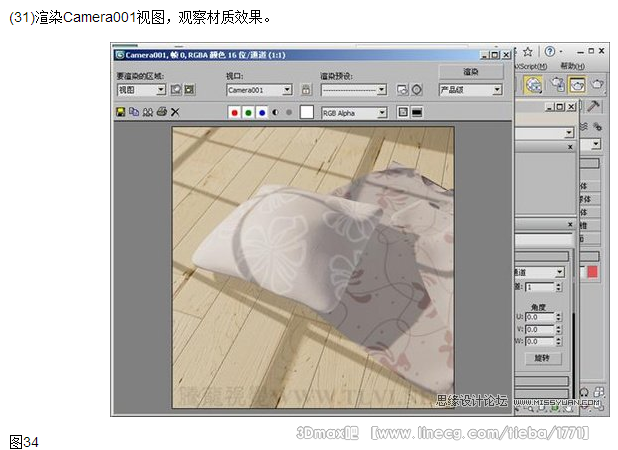Screen dimensions: 618x450
Task: Click the 旋转 rotate button
Action: tap(543, 358)
